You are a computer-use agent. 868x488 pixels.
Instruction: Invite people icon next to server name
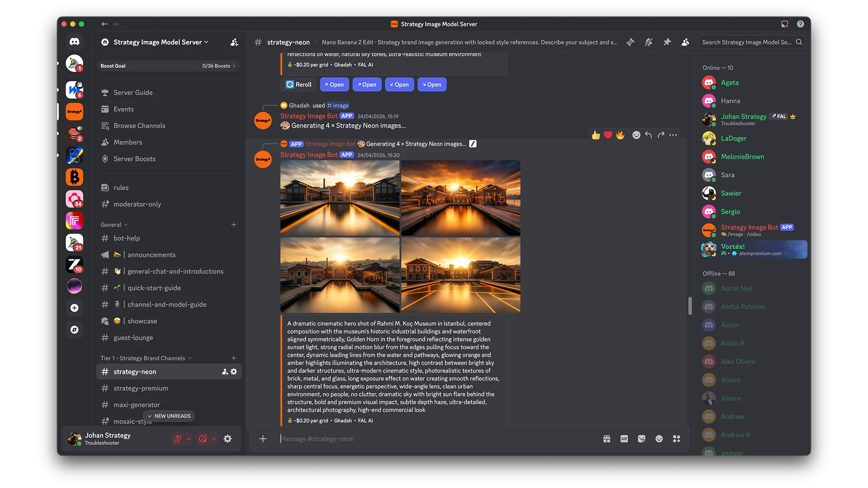(x=234, y=42)
